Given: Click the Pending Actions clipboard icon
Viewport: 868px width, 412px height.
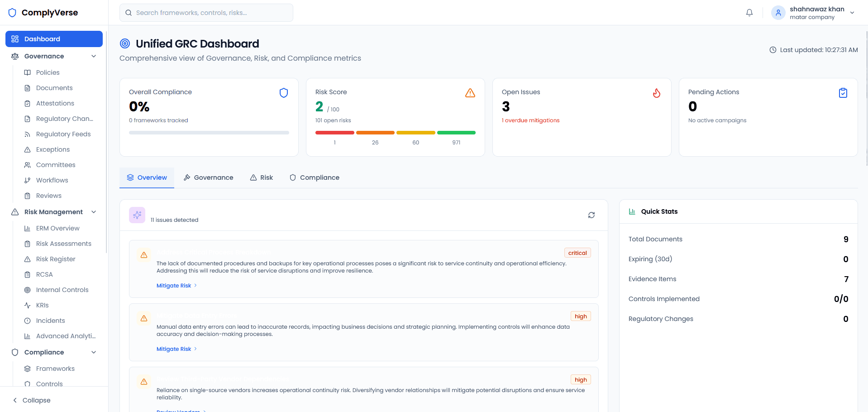Looking at the screenshot, I should click(x=842, y=92).
